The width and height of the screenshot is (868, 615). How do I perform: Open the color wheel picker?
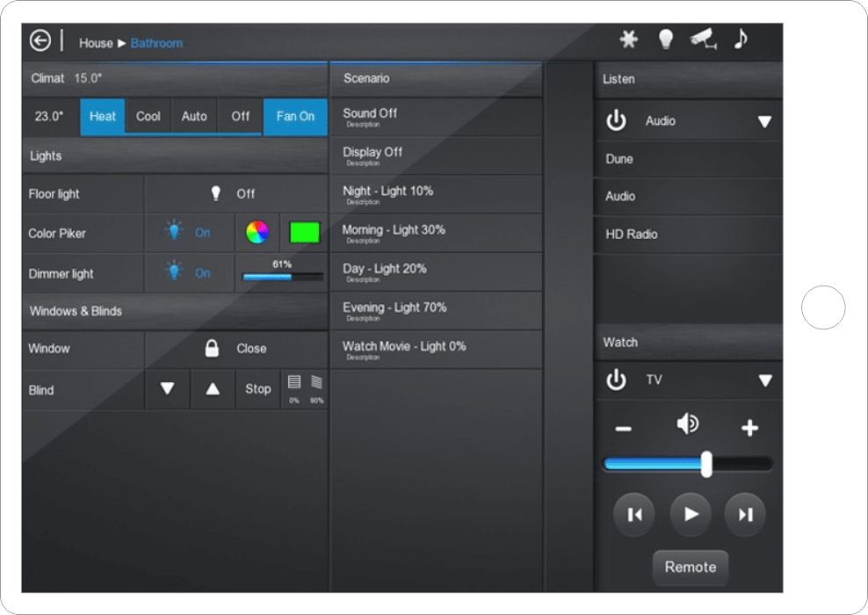(x=257, y=233)
